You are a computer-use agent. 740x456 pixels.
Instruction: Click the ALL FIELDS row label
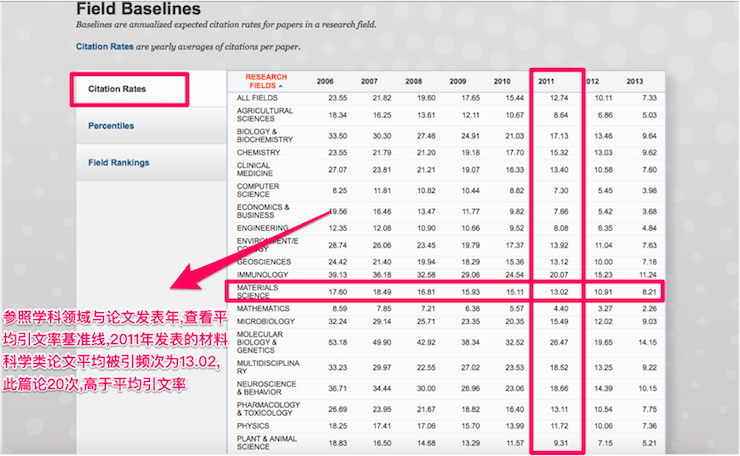(x=257, y=98)
